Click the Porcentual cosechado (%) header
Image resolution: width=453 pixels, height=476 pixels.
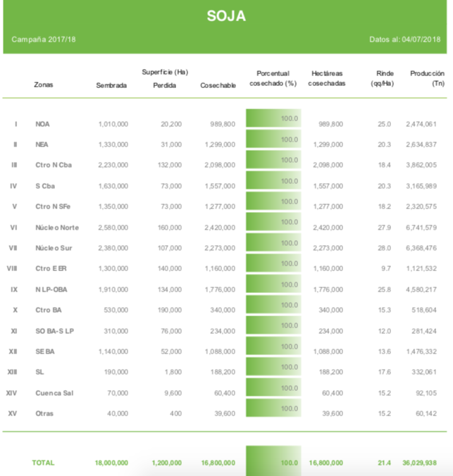273,78
